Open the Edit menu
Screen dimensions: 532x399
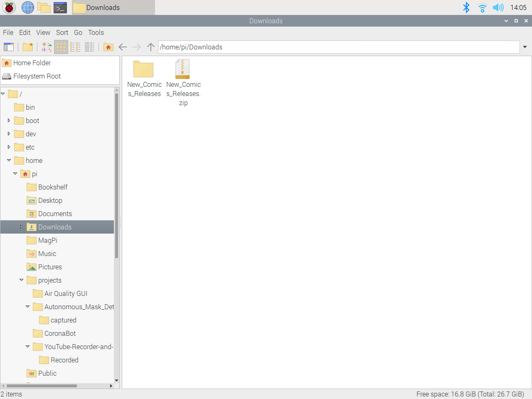pos(25,32)
